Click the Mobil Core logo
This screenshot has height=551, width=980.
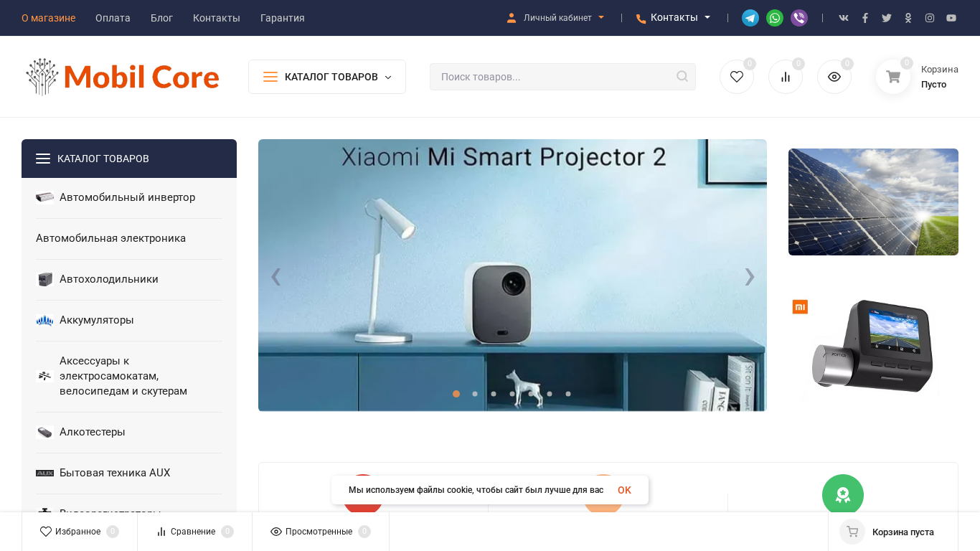(123, 77)
